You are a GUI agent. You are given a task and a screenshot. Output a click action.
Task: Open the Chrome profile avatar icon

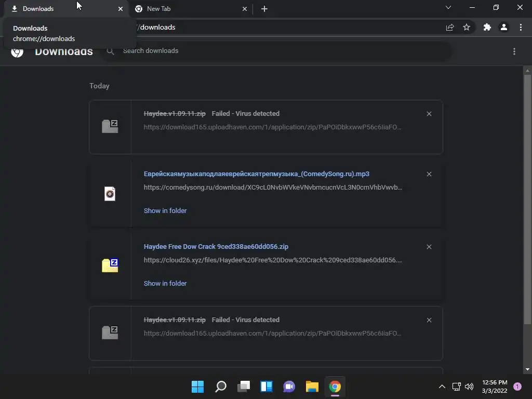504,27
